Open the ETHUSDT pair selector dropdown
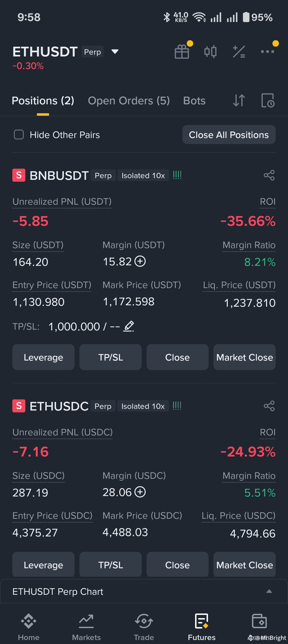Image resolution: width=288 pixels, height=644 pixels. [115, 52]
